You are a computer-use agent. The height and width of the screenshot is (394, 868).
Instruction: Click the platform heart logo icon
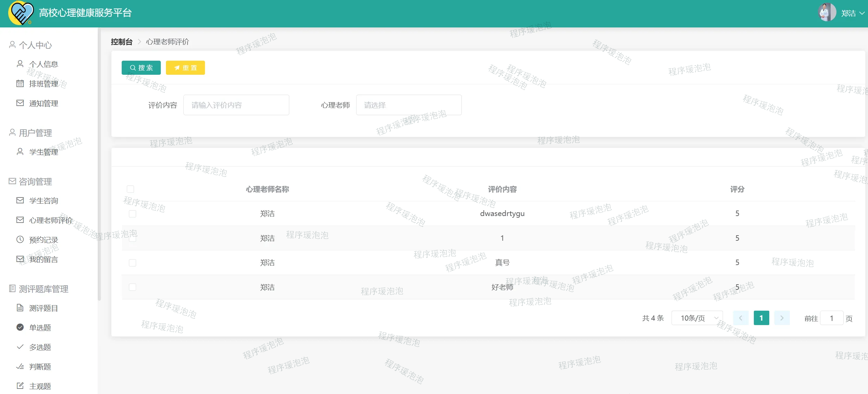pos(21,13)
